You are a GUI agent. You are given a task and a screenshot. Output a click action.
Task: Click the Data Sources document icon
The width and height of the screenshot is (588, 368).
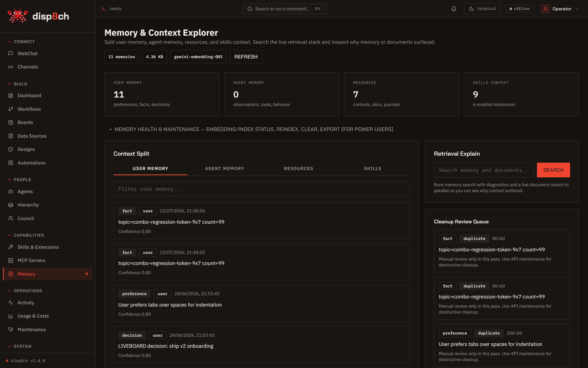pyautogui.click(x=11, y=136)
